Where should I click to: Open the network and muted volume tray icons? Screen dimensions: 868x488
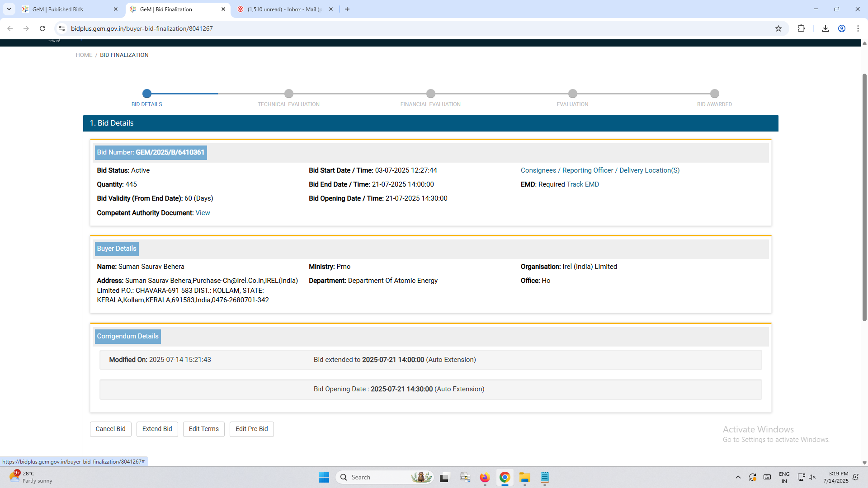point(807,477)
